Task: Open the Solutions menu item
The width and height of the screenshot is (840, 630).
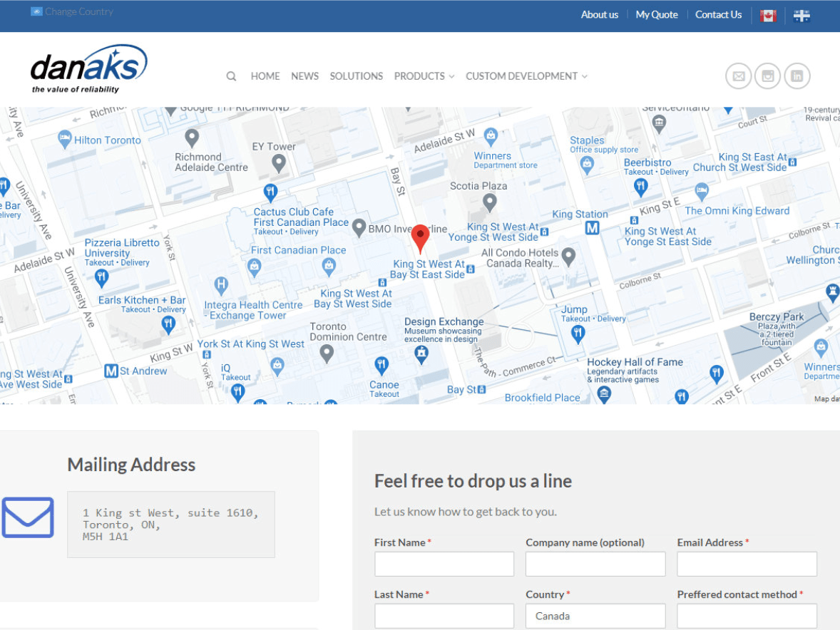Action: coord(356,76)
